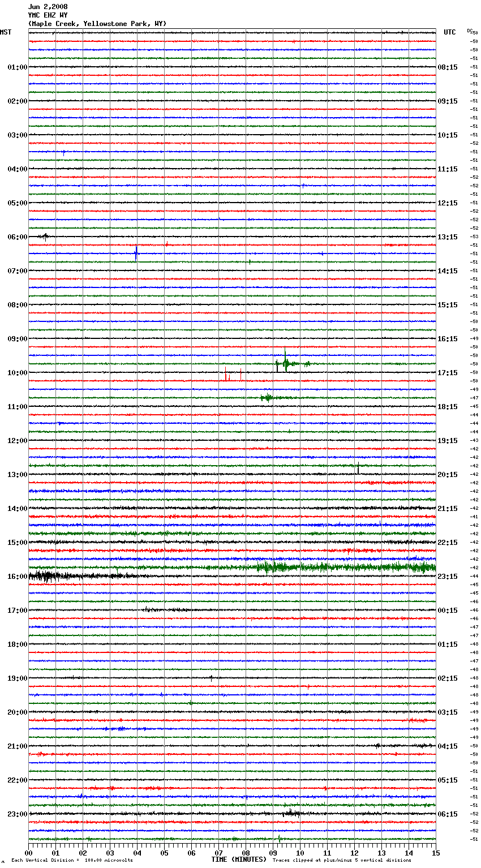Viewport: 481px width, 868px height.
Task: Click x-axis minute tick label 10
Action: point(300,853)
